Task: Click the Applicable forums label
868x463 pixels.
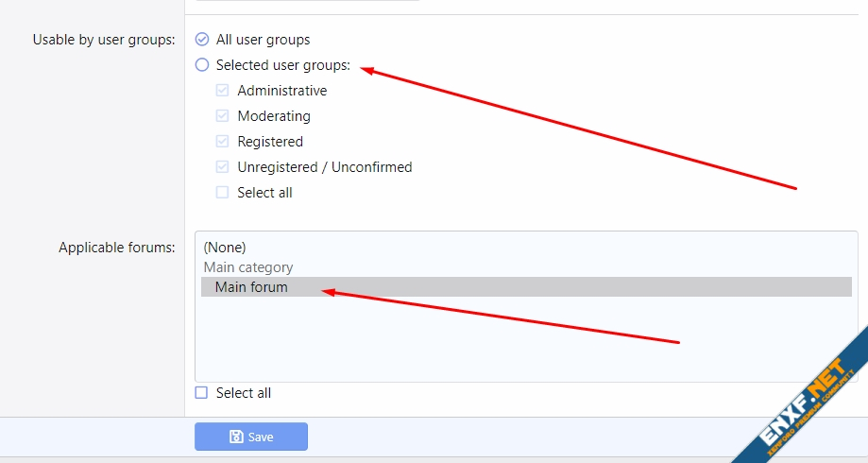Action: (117, 248)
